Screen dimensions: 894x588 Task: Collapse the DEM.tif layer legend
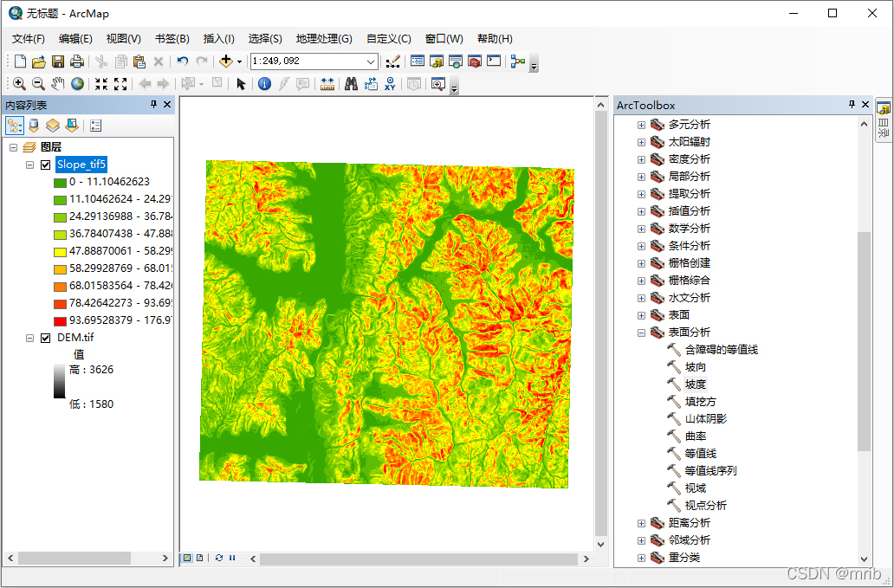(x=29, y=338)
